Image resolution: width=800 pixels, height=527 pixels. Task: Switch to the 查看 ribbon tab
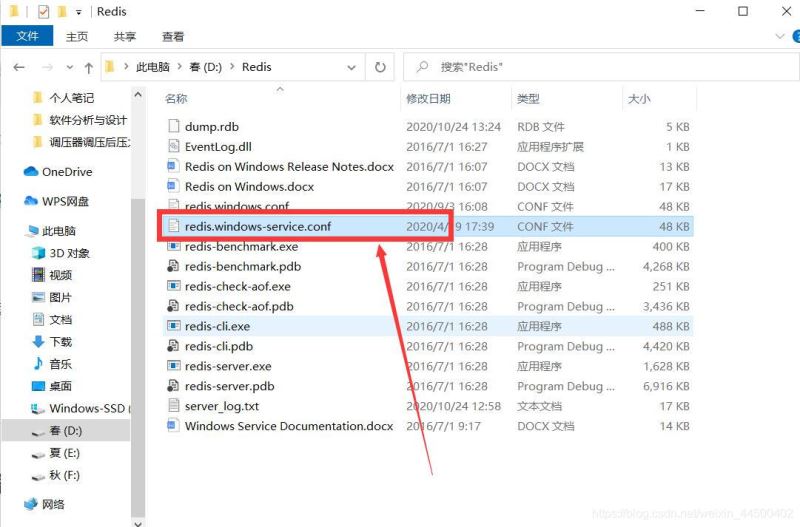[x=173, y=37]
